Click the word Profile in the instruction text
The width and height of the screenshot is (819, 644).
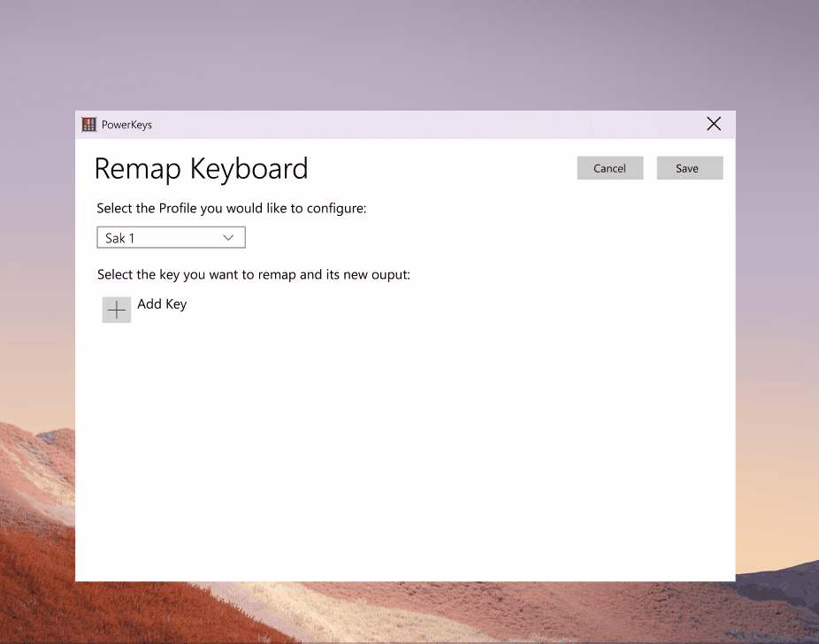coord(178,209)
